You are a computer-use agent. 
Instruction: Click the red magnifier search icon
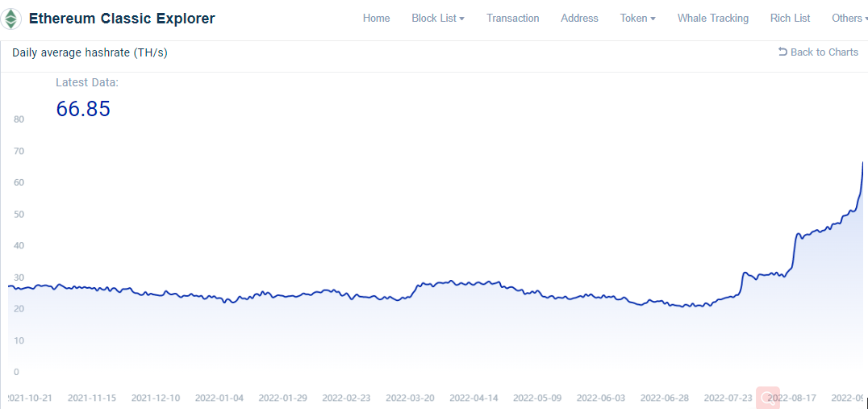tap(767, 398)
